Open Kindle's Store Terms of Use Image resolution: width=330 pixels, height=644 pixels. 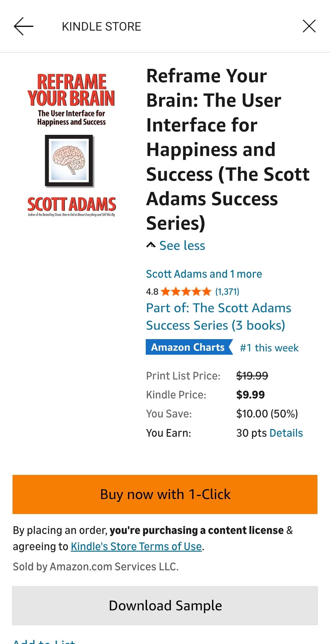click(x=136, y=546)
